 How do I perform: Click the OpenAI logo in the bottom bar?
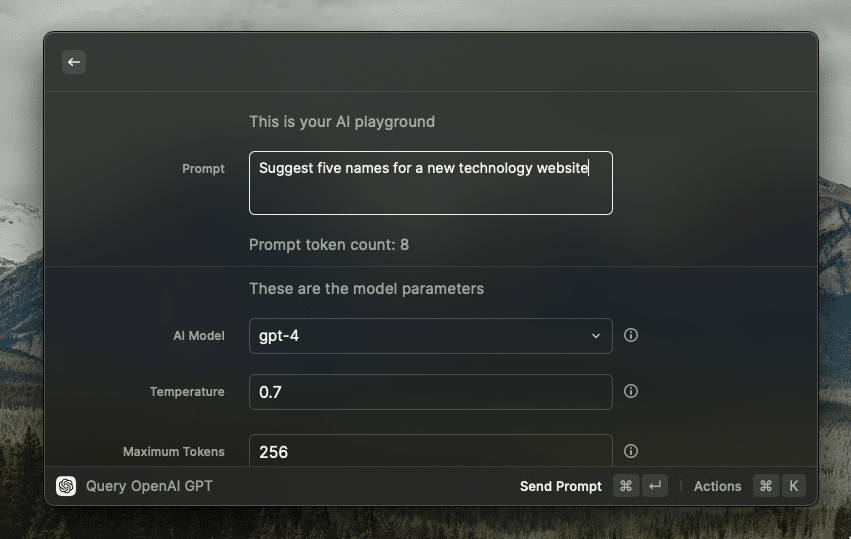click(x=66, y=486)
